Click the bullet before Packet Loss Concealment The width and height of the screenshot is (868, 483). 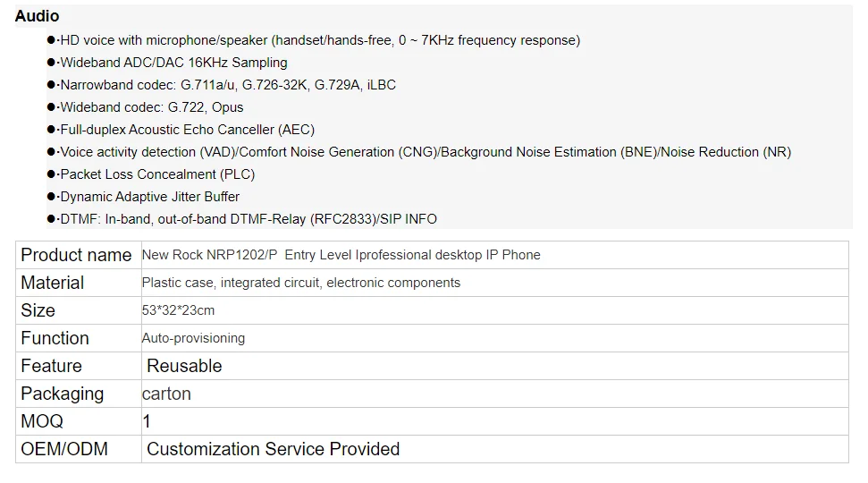click(x=52, y=174)
